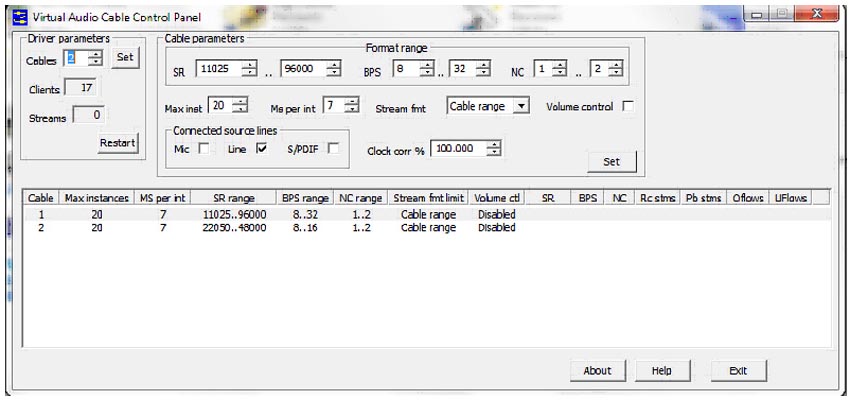This screenshot has height=400, width=850.
Task: Click the Restart button
Action: tap(118, 143)
